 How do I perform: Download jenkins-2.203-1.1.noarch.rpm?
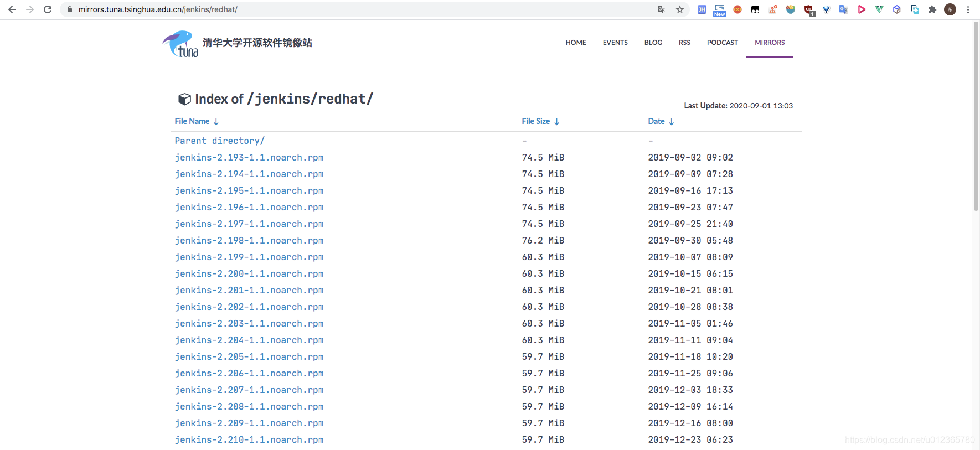coord(249,323)
